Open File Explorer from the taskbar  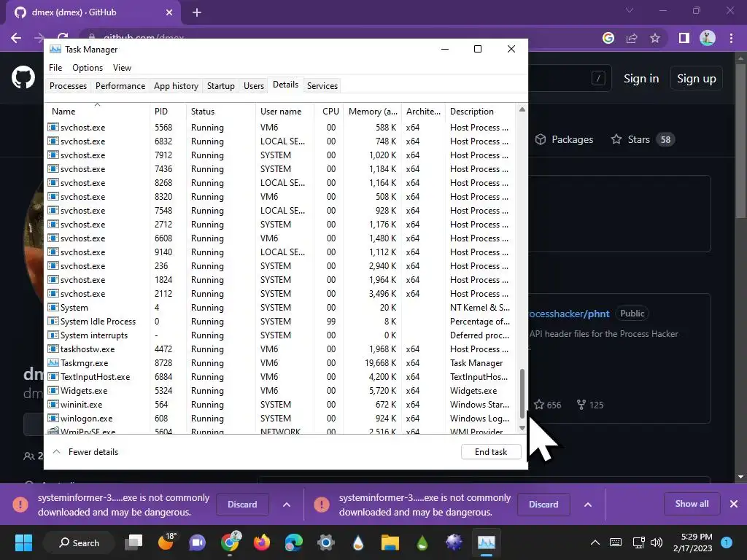click(390, 542)
